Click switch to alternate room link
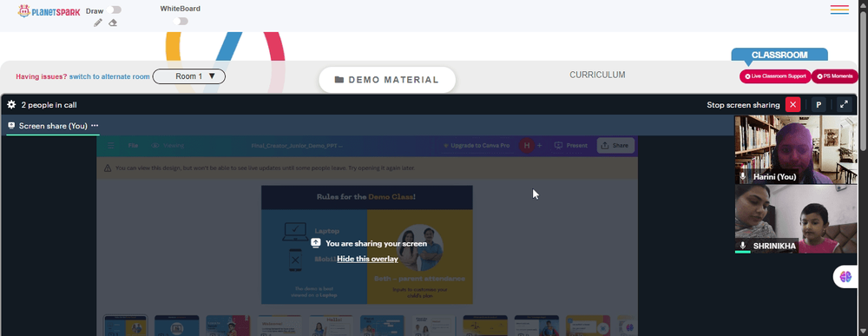The width and height of the screenshot is (868, 336). tap(109, 77)
